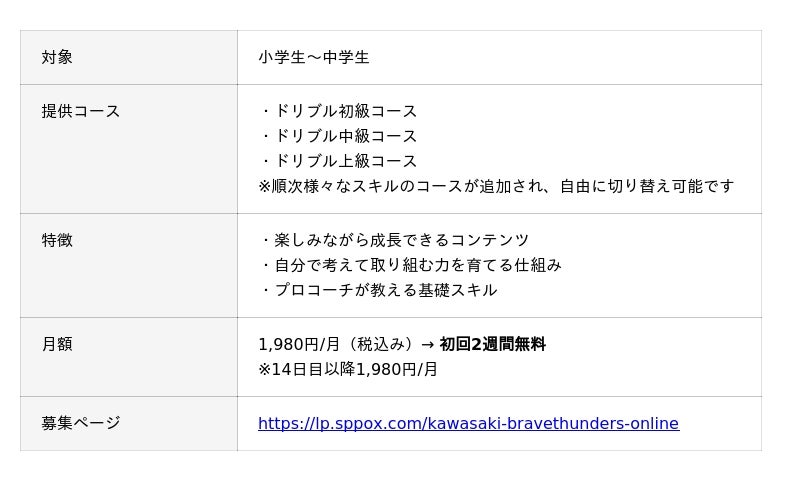The width and height of the screenshot is (800, 481).
Task: Select the 募集ページ row header cell
Action: 80,423
